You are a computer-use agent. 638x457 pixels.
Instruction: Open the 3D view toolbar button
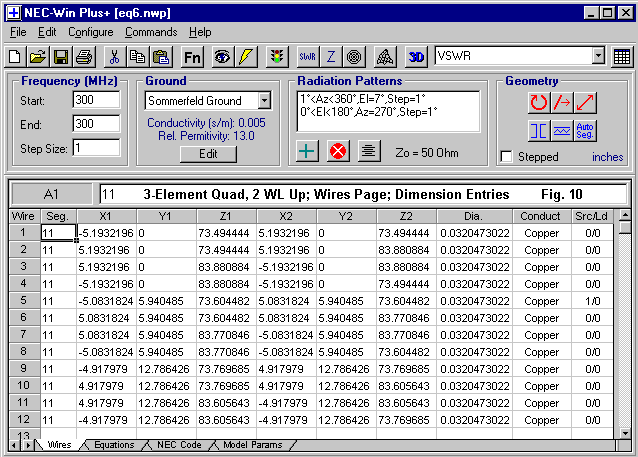tap(418, 57)
